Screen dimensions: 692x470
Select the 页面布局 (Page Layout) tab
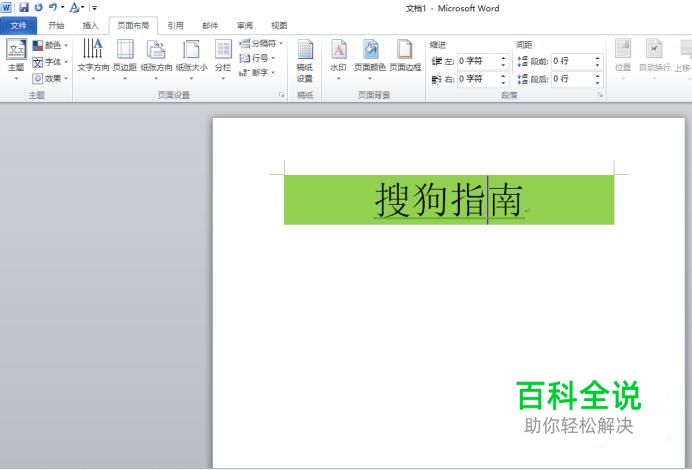point(133,26)
